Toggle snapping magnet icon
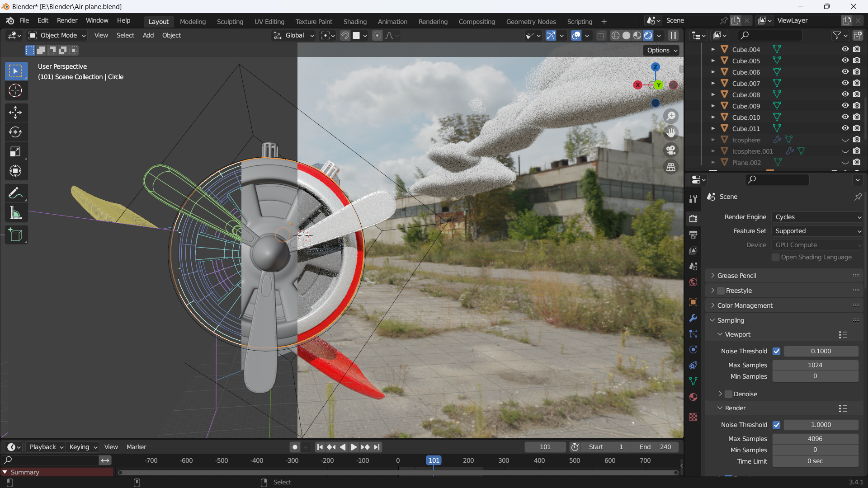This screenshot has height=488, width=868. 345,36
